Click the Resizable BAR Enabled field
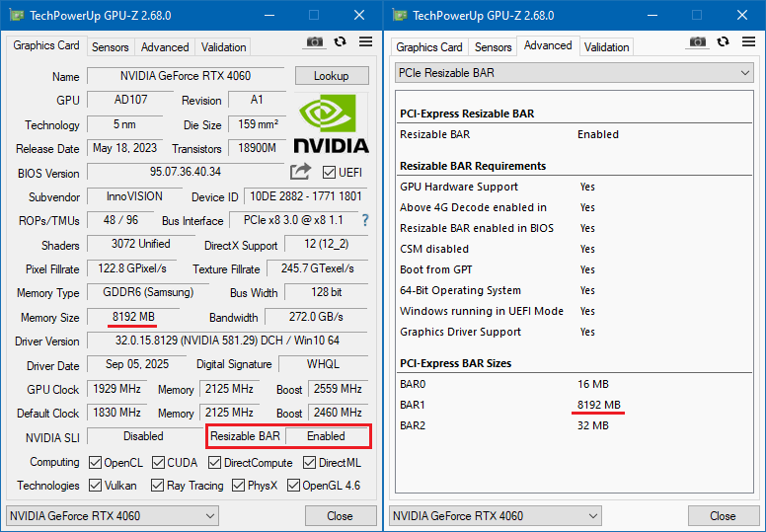Screen dimensions: 766x532 327,436
